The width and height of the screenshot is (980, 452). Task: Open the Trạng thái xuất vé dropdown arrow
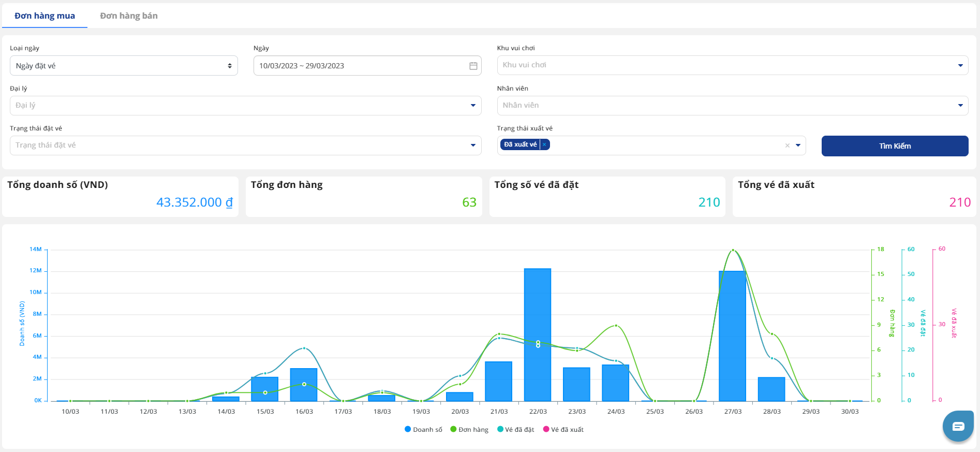(798, 145)
